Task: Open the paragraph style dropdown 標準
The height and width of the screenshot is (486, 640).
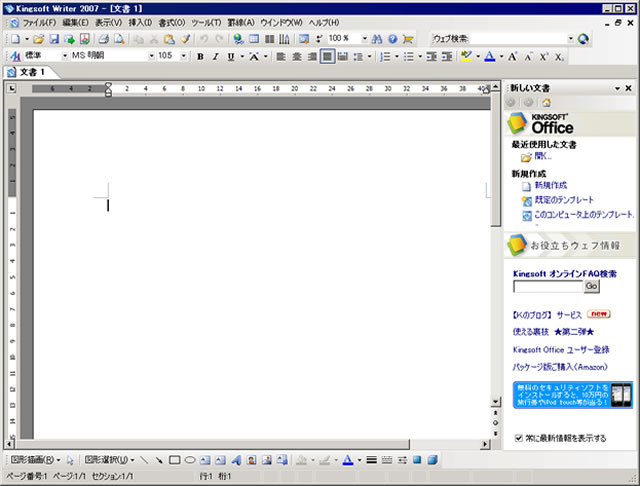Action: pyautogui.click(x=65, y=56)
